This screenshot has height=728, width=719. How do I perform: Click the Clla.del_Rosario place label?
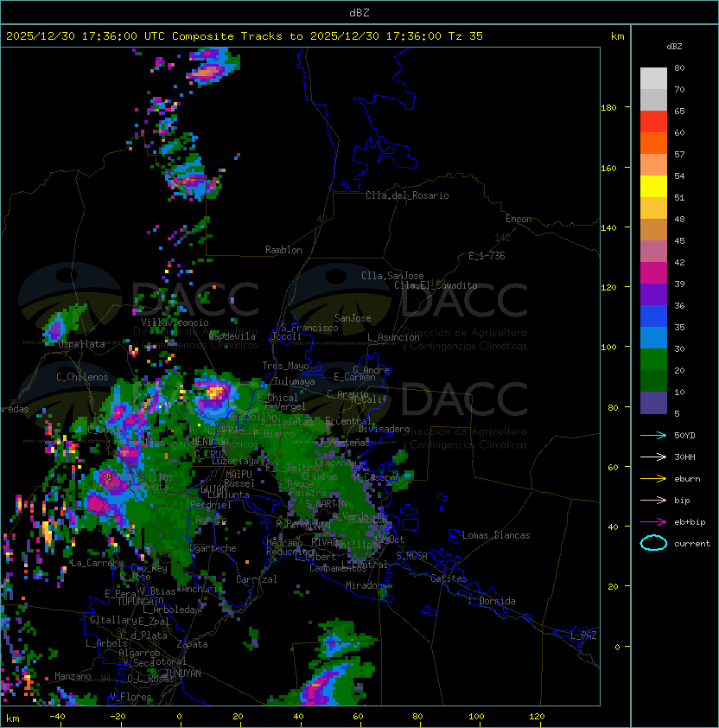coord(407,195)
